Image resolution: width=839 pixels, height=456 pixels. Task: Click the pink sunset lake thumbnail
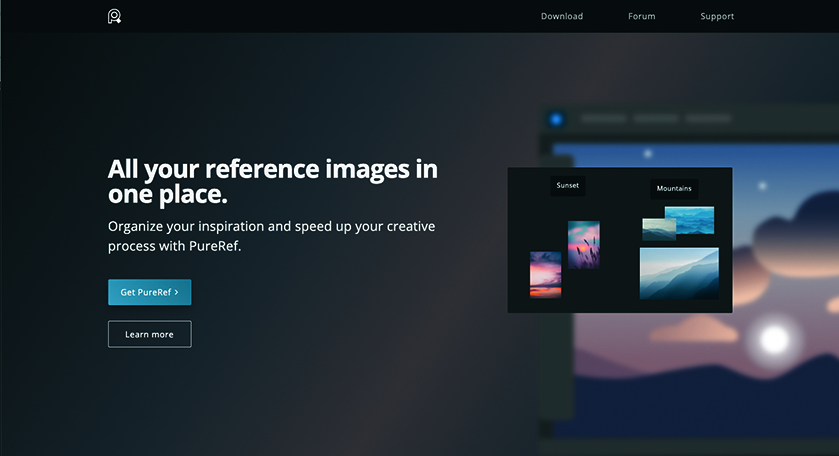(546, 275)
